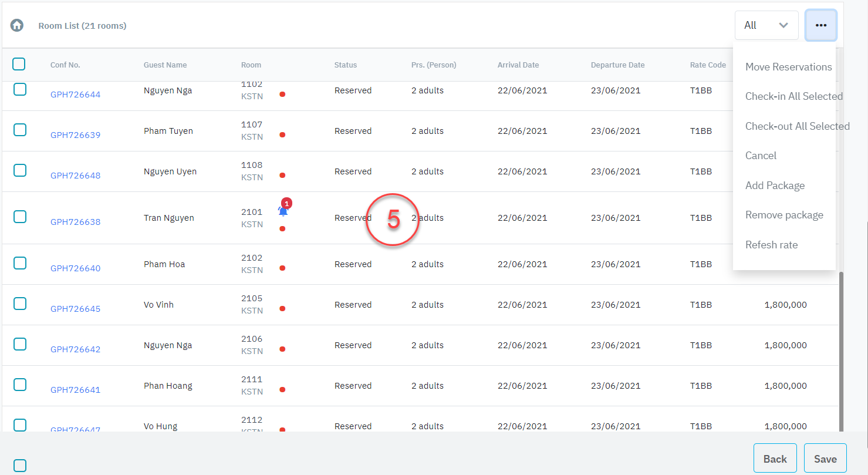
Task: Click the red status dot for room 1108
Action: click(x=282, y=176)
